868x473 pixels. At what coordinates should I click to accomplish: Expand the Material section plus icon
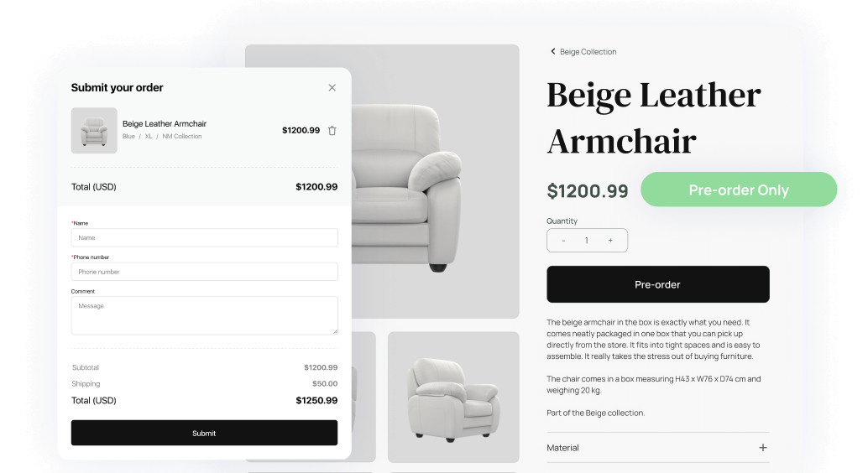point(763,448)
